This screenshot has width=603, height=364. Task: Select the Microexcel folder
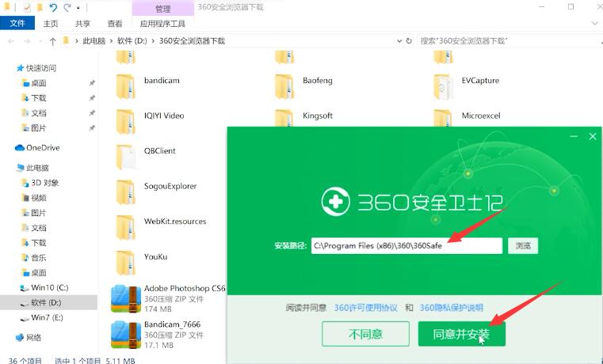pyautogui.click(x=481, y=116)
